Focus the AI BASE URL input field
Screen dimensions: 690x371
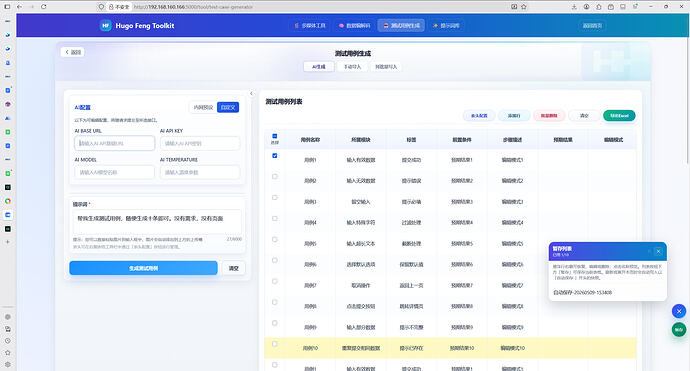pyautogui.click(x=114, y=143)
